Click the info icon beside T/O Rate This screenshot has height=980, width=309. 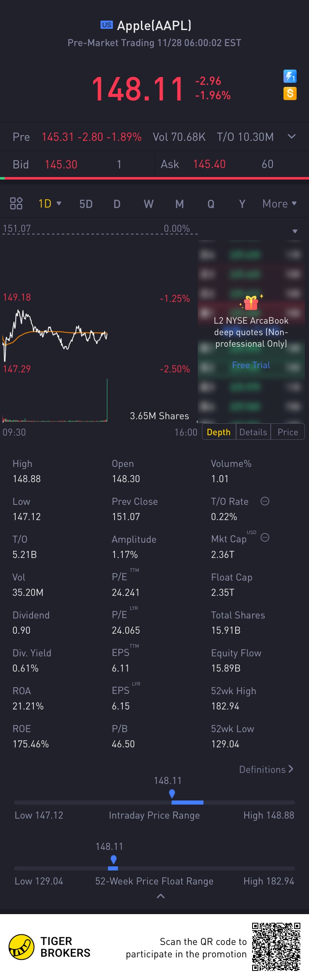pos(265,501)
